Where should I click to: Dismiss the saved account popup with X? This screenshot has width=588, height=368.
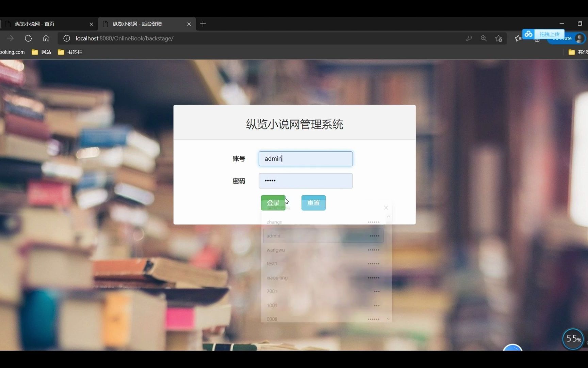point(386,208)
